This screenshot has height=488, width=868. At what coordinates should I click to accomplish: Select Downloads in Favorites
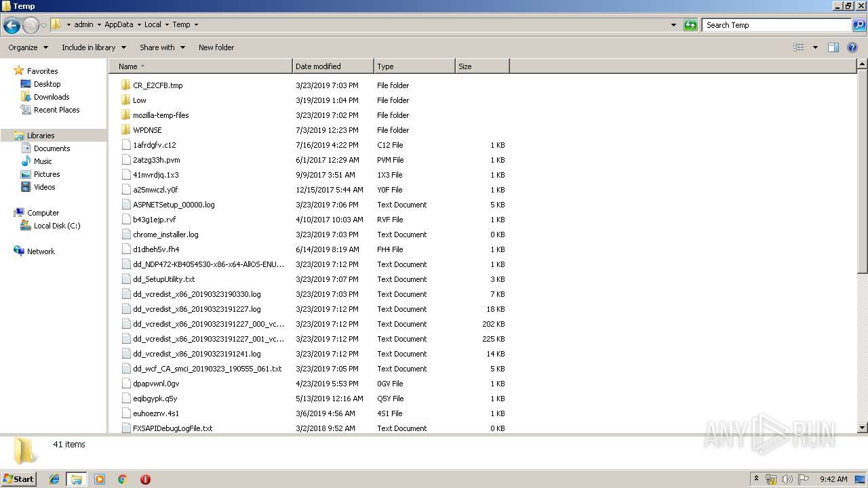52,97
